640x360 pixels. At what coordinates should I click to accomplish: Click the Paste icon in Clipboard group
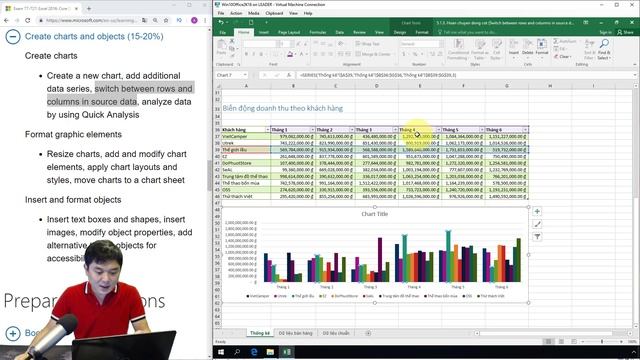coord(221,45)
